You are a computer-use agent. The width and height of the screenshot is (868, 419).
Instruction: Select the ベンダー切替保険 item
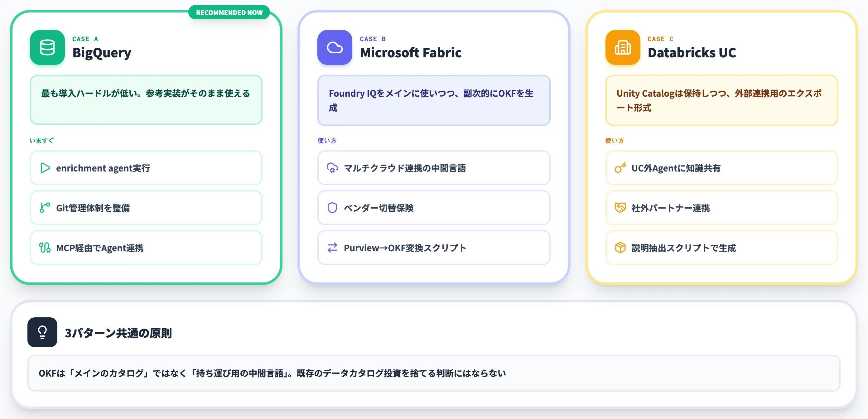434,208
